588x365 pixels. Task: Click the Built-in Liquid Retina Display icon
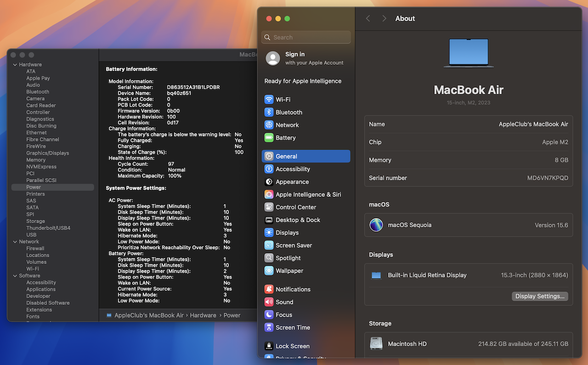[376, 275]
